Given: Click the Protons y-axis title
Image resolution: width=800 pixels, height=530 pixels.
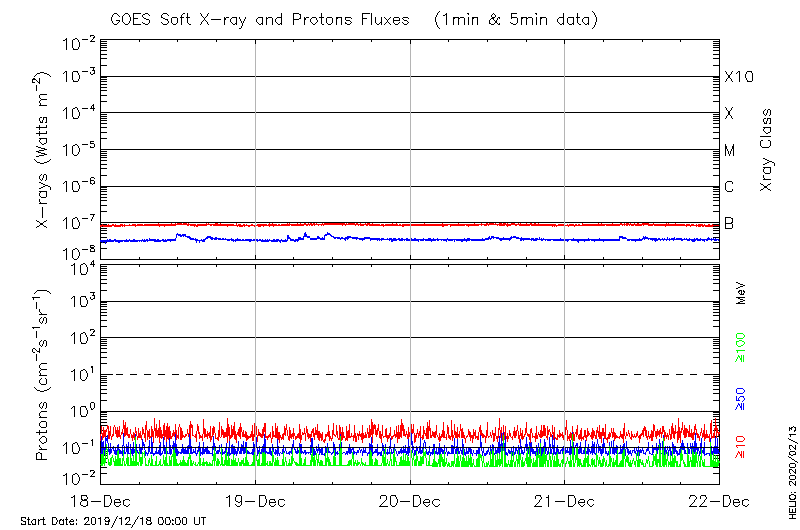Looking at the screenshot, I should point(43,375).
